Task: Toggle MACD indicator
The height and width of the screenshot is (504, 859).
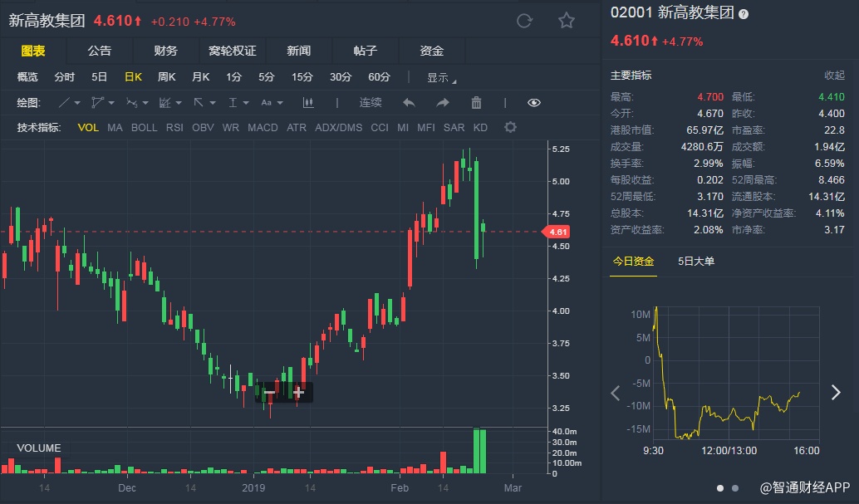Action: coord(263,128)
